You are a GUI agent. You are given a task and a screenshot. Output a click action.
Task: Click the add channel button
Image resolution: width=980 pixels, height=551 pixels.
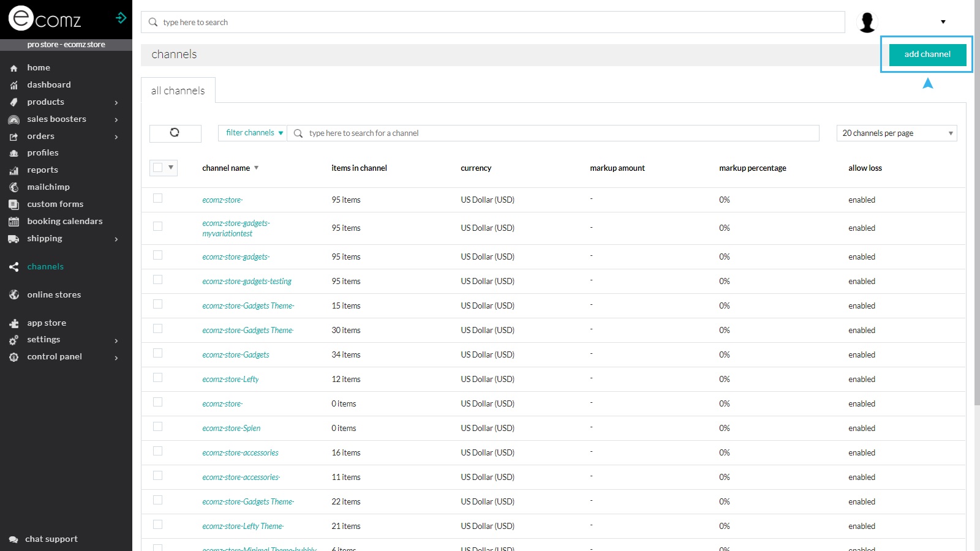[927, 54]
